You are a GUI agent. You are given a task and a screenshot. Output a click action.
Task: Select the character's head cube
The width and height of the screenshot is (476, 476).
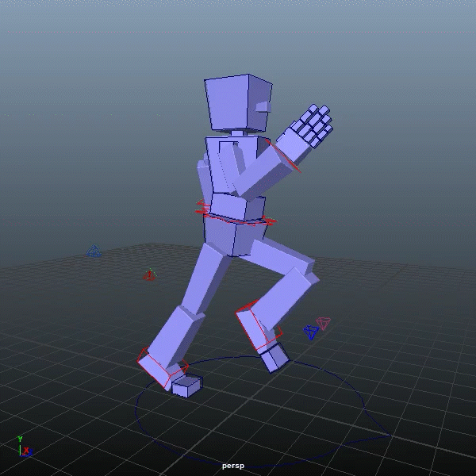pyautogui.click(x=238, y=102)
